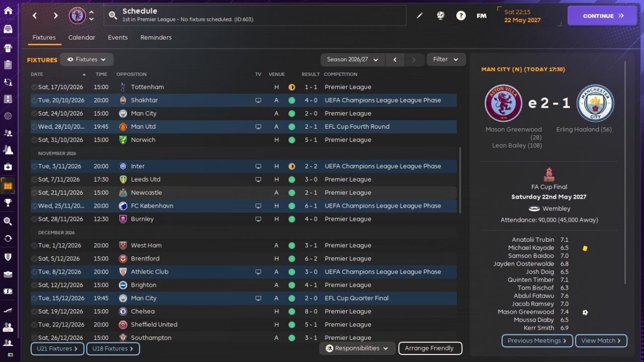Viewport: 644px width, 362px height.
Task: Click the pencil edit icon in top bar
Action: [420, 16]
